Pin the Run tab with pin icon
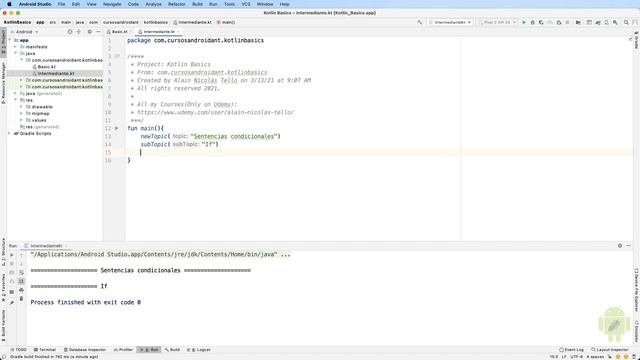Screen dimensions: 640x360 click(12, 302)
